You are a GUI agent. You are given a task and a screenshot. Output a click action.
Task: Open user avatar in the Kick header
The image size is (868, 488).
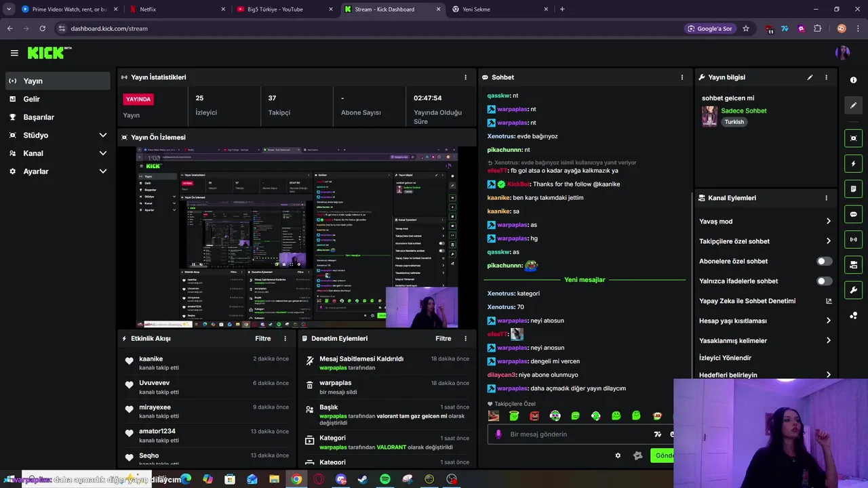[842, 53]
